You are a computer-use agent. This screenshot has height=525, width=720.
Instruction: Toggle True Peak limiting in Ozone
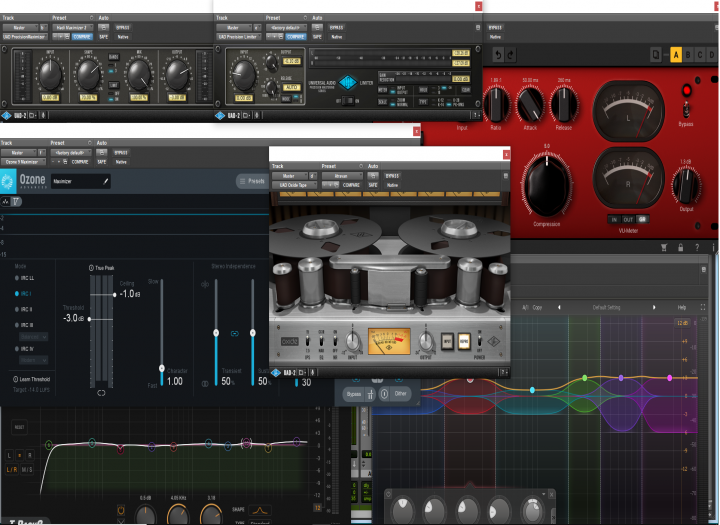[101, 268]
